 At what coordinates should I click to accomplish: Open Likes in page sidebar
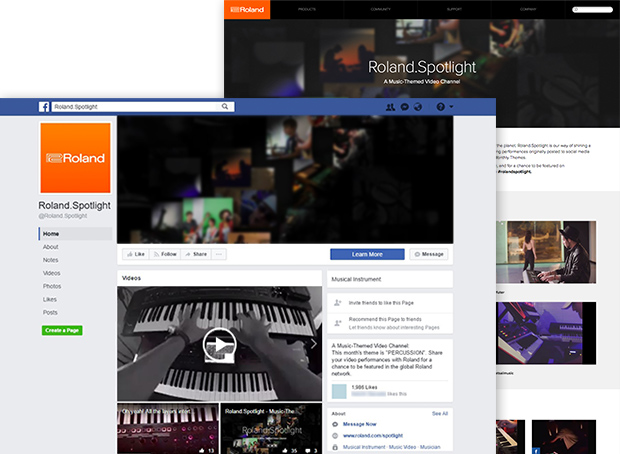[50, 299]
